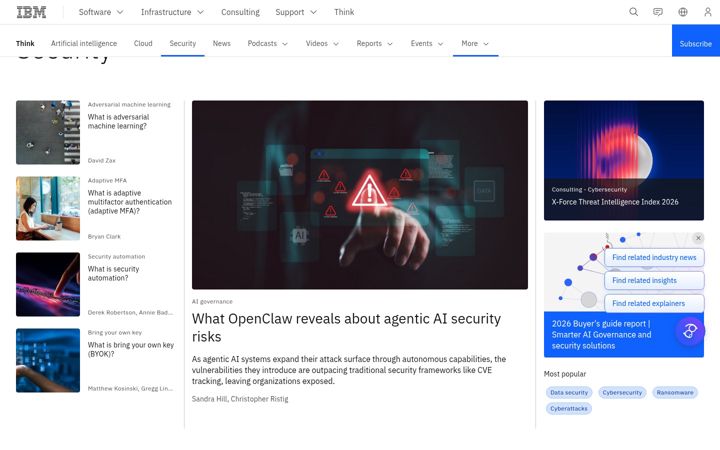The height and width of the screenshot is (450, 720).
Task: Expand the Events dropdown
Action: pos(427,44)
